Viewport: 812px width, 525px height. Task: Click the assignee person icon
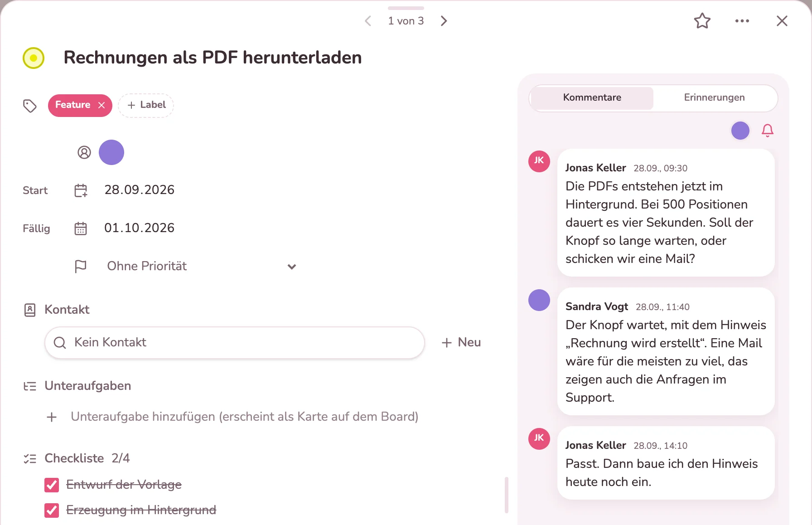coord(84,152)
